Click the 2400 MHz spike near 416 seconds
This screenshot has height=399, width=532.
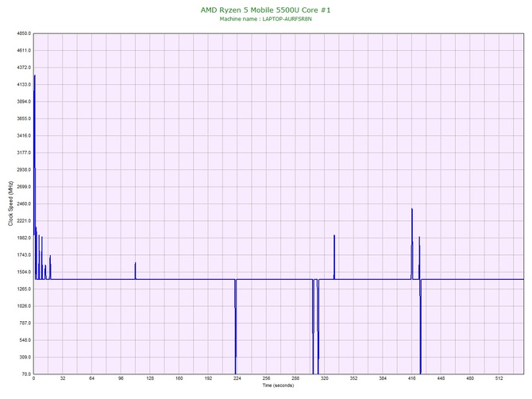(412, 244)
